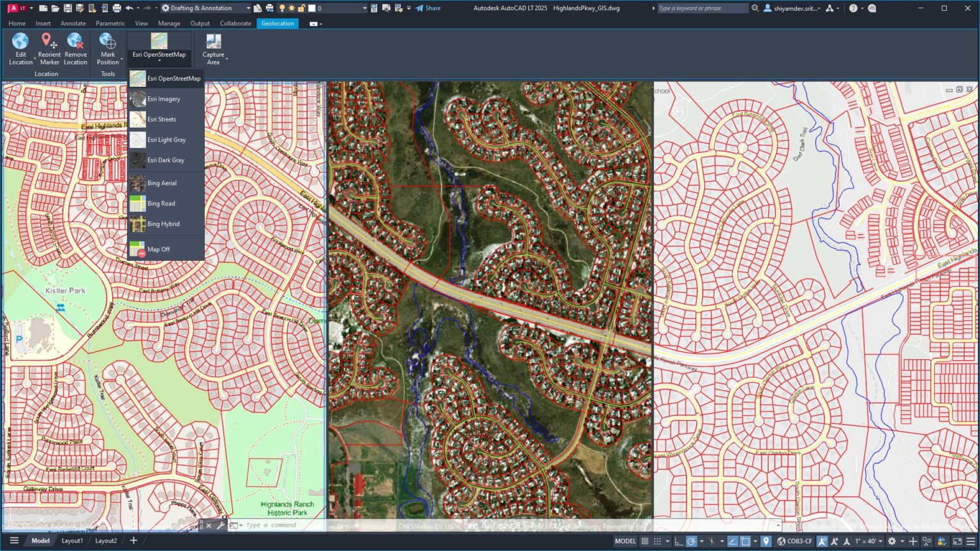Select the Remove Location tool

tap(75, 49)
